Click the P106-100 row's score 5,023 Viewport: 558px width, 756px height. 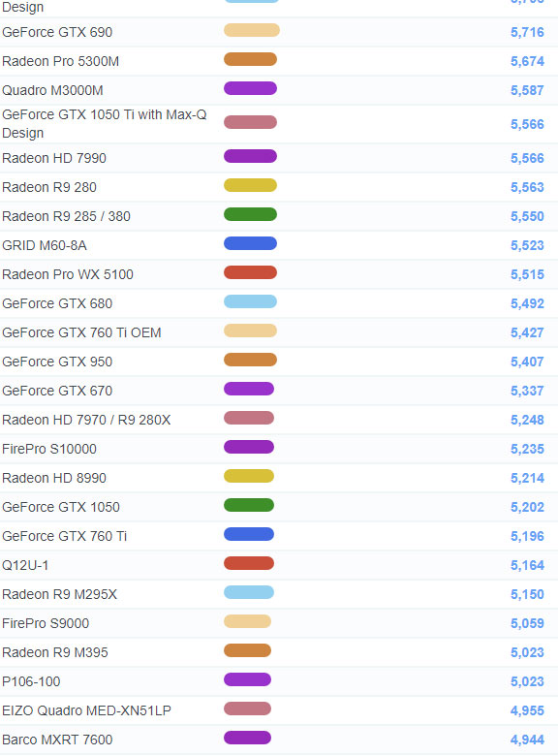click(x=527, y=681)
